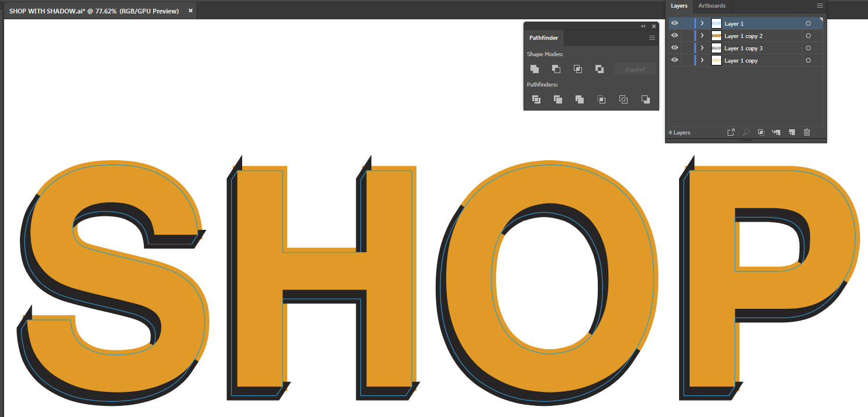This screenshot has height=417, width=868.
Task: Click target circle for Layer 1 copy 2
Action: click(808, 36)
